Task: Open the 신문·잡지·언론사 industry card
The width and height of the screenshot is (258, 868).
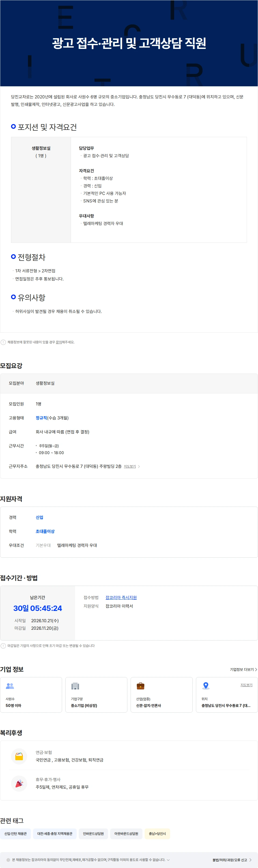Action: coord(162,695)
